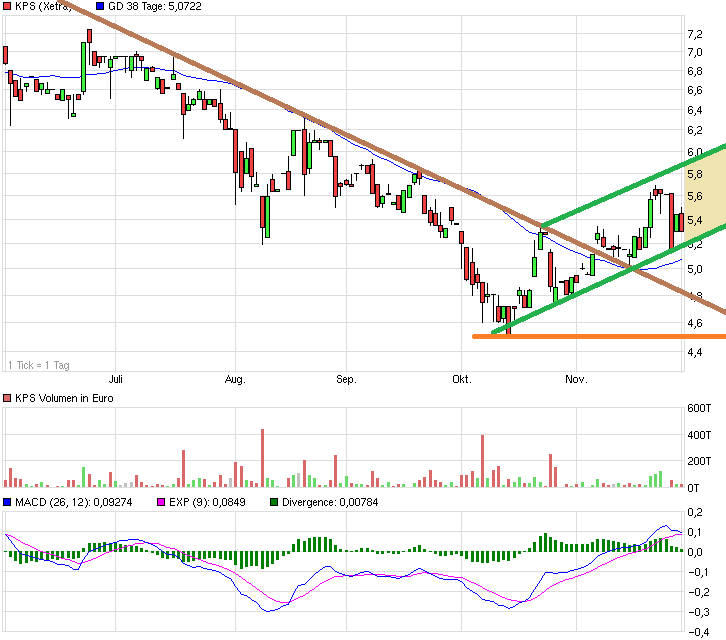Click the Nov. month label on the time axis
This screenshot has width=726, height=640.
[x=575, y=380]
